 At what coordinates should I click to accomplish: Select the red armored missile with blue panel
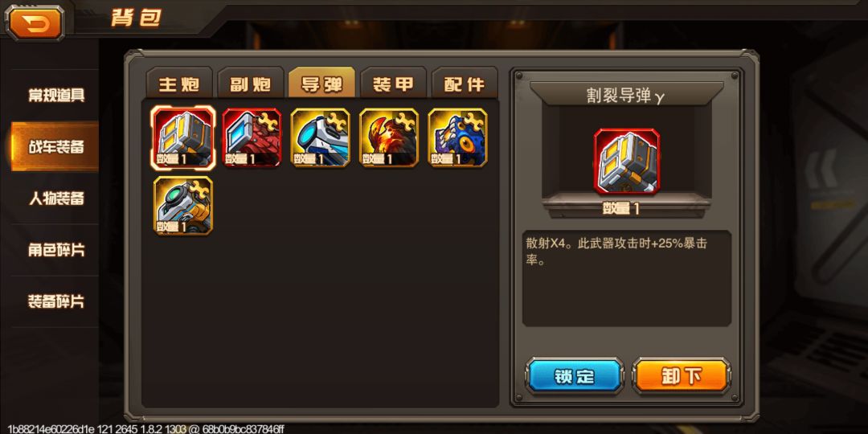tap(252, 137)
